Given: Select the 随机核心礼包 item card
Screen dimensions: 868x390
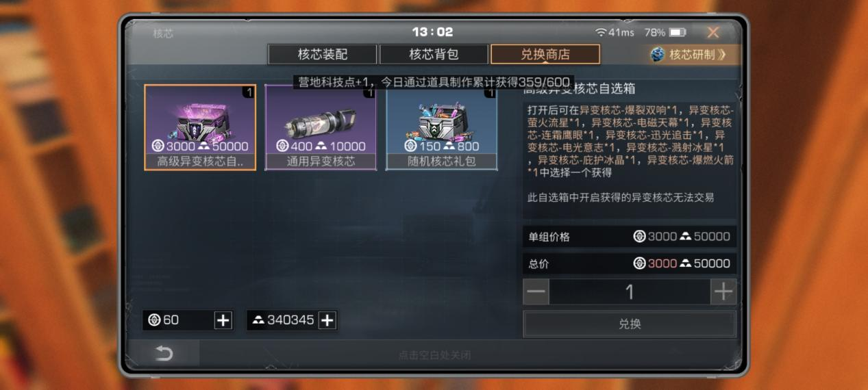Looking at the screenshot, I should click(441, 127).
